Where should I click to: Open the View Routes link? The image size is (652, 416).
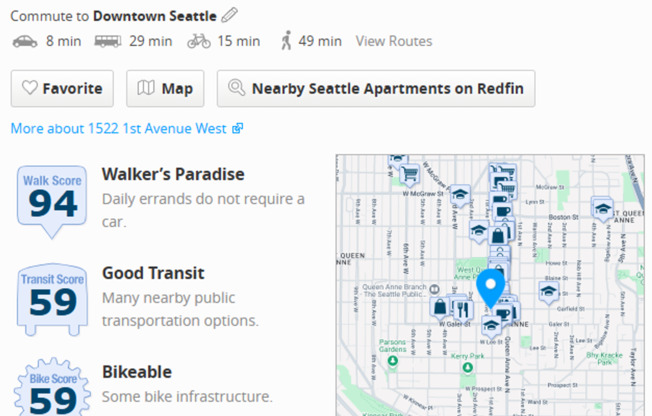[x=394, y=41]
